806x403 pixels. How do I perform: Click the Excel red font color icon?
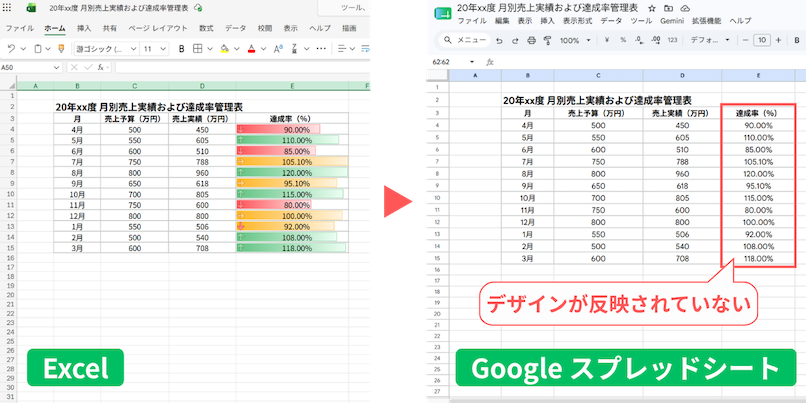coord(251,49)
